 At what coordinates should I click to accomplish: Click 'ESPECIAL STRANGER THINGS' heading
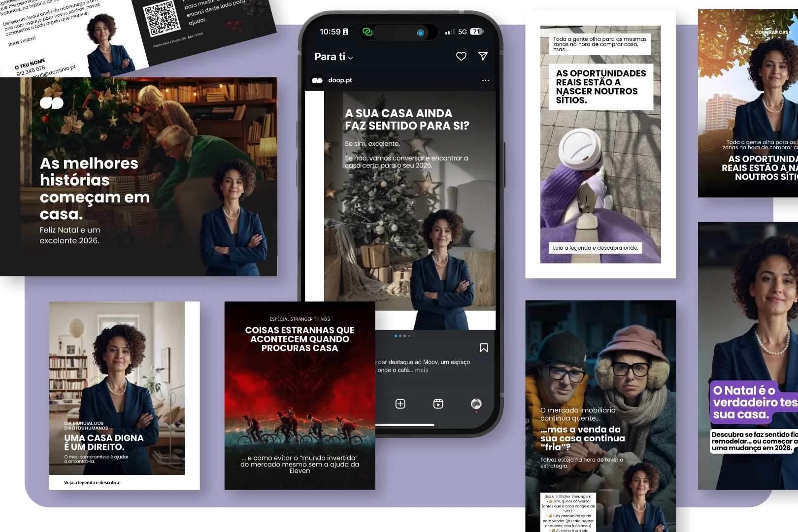[299, 319]
